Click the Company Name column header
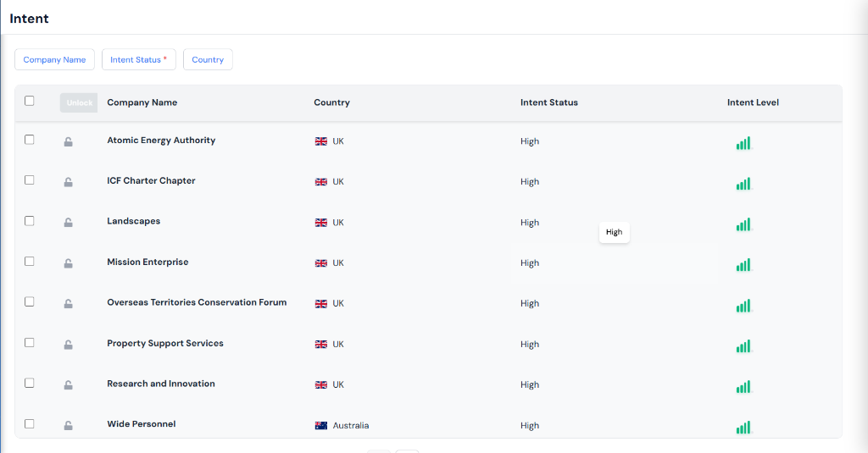Image resolution: width=868 pixels, height=453 pixels. pos(142,102)
